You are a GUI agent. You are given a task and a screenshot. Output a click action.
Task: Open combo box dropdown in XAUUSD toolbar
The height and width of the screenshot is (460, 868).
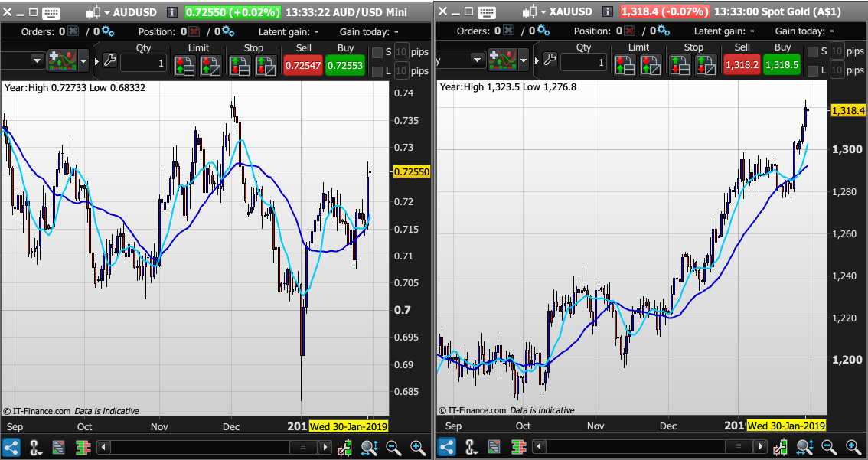[x=478, y=59]
